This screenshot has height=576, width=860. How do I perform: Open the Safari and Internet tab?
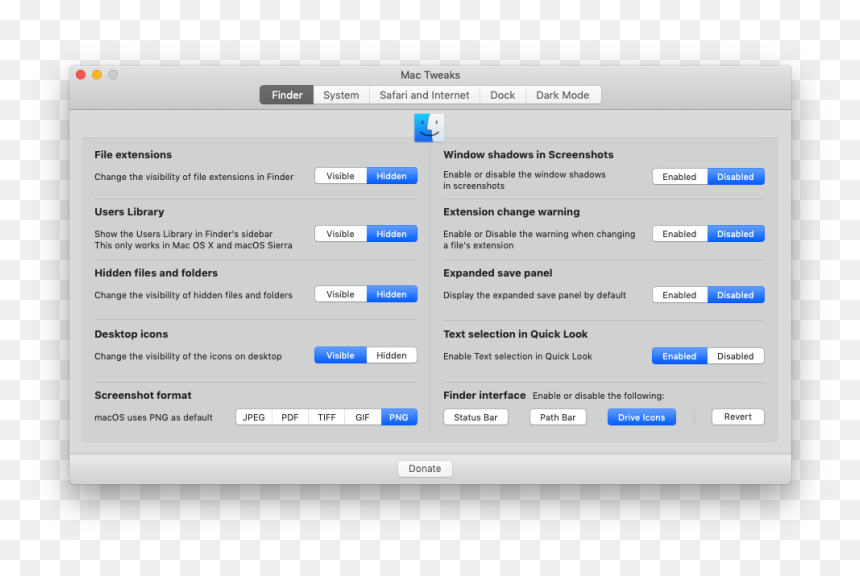pyautogui.click(x=425, y=95)
